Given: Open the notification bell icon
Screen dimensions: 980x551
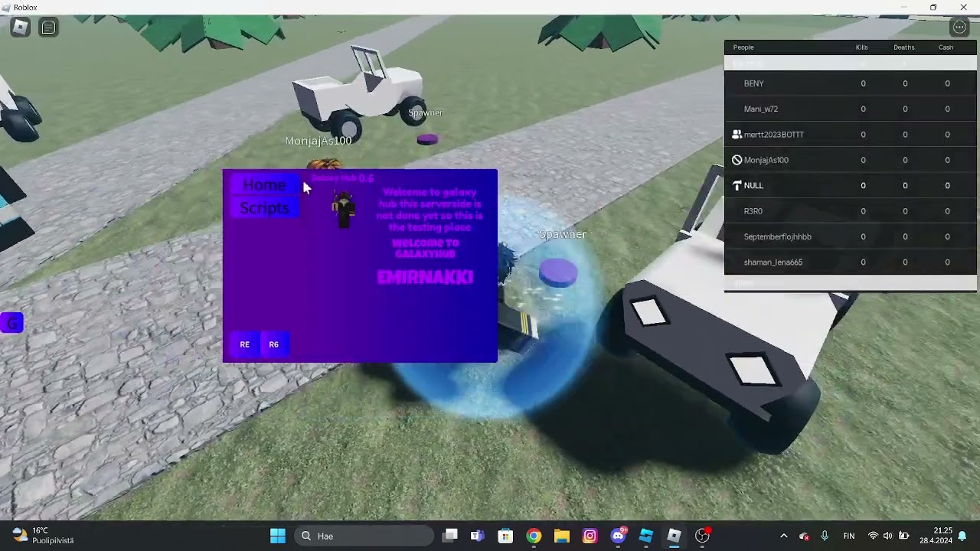Looking at the screenshot, I should point(962,536).
